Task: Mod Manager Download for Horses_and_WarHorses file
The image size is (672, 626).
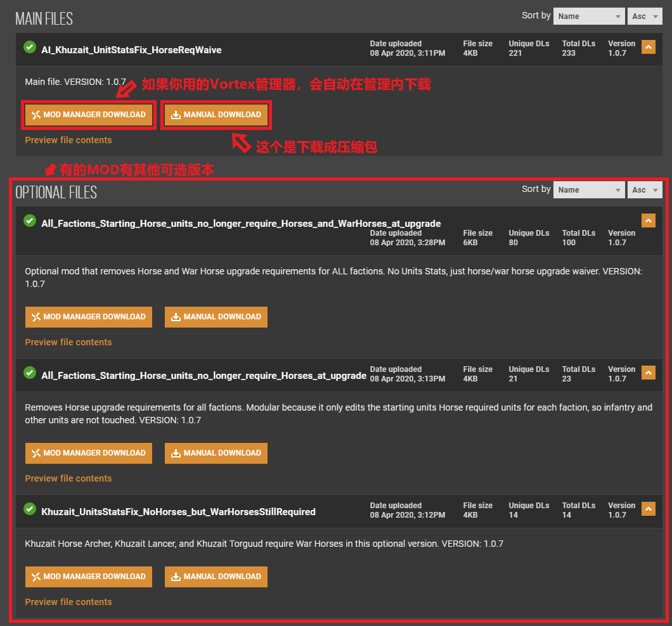Action: tap(89, 317)
